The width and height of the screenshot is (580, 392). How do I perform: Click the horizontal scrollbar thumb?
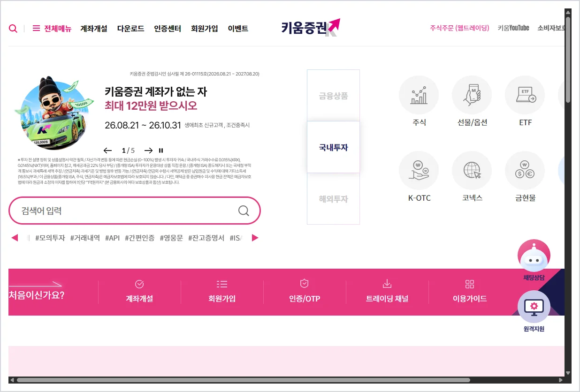[243, 380]
